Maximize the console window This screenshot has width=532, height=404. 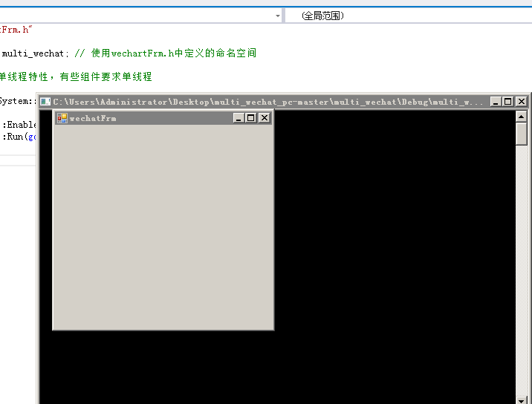[508, 102]
